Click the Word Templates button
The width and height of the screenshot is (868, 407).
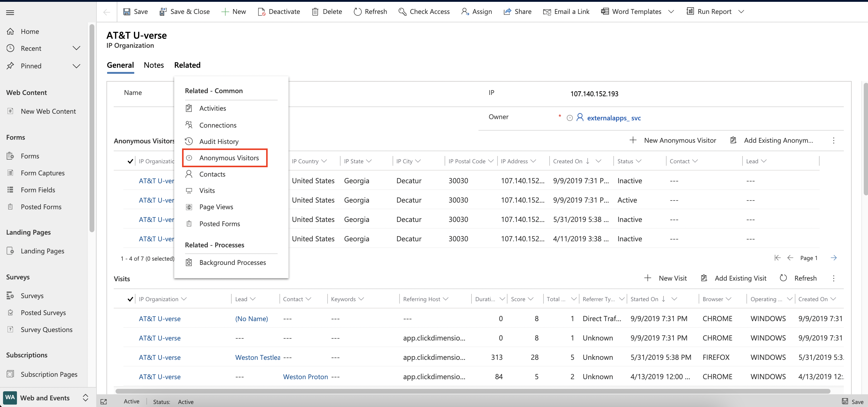[631, 11]
